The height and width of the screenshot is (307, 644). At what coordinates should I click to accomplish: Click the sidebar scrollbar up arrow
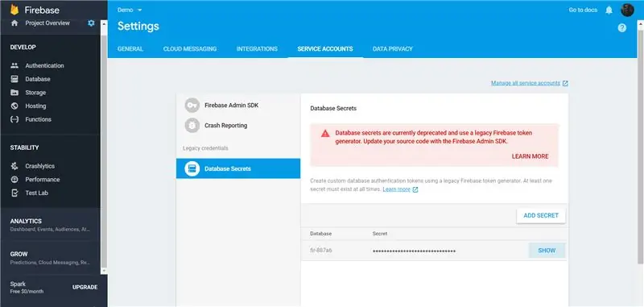(104, 23)
